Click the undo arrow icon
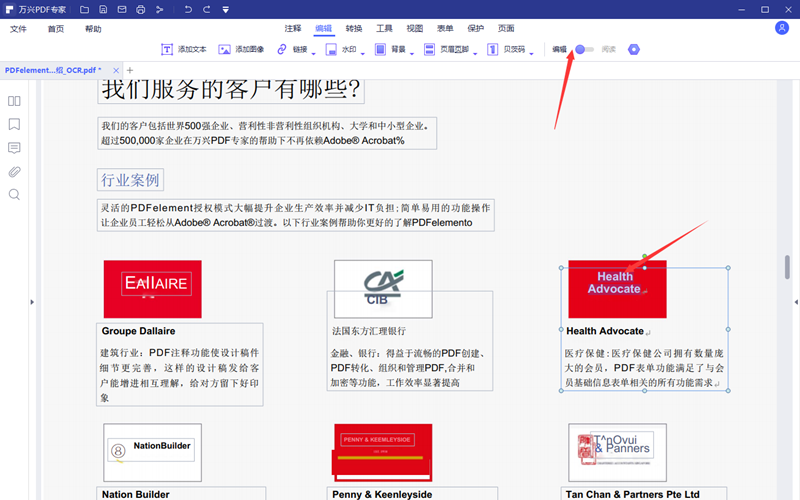This screenshot has width=800, height=500. pos(189,10)
